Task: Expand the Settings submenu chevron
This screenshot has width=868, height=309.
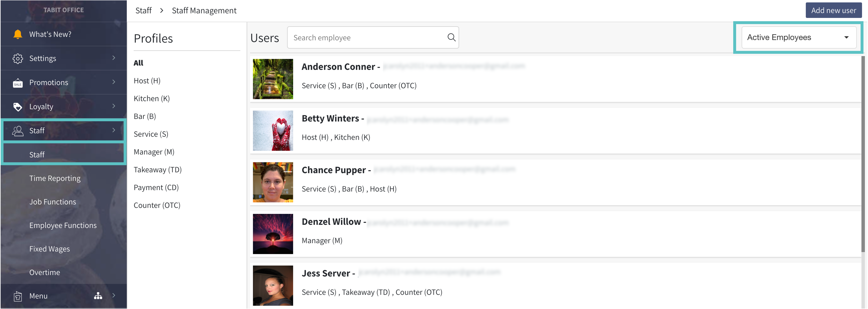Action: [114, 58]
